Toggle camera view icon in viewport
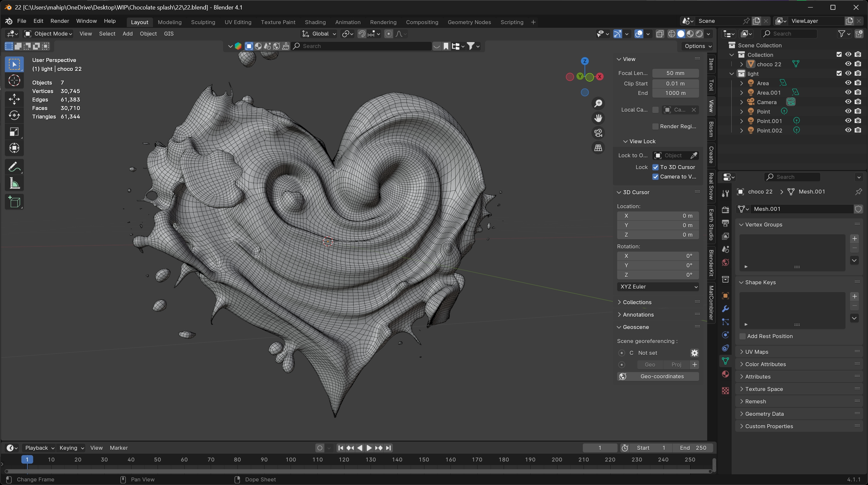The width and height of the screenshot is (868, 485). [598, 133]
